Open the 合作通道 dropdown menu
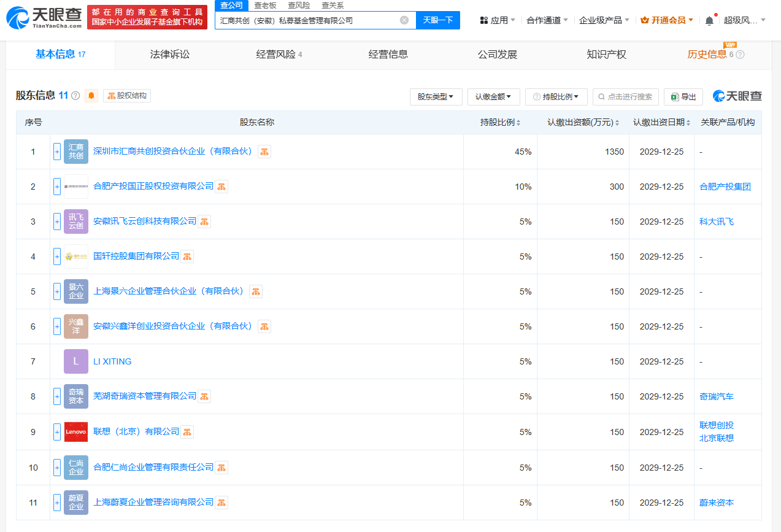This screenshot has height=532, width=781. pyautogui.click(x=547, y=20)
